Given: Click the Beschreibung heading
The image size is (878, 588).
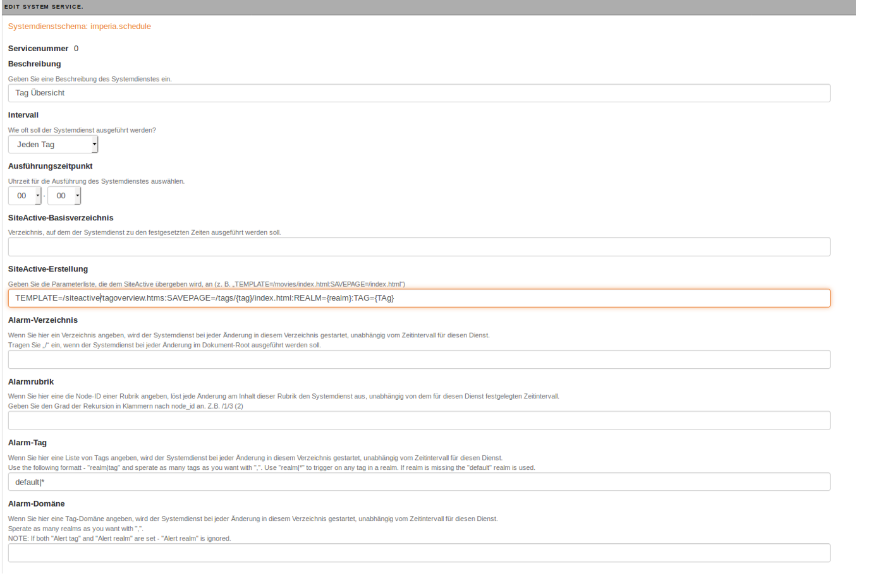Looking at the screenshot, I should (x=35, y=64).
